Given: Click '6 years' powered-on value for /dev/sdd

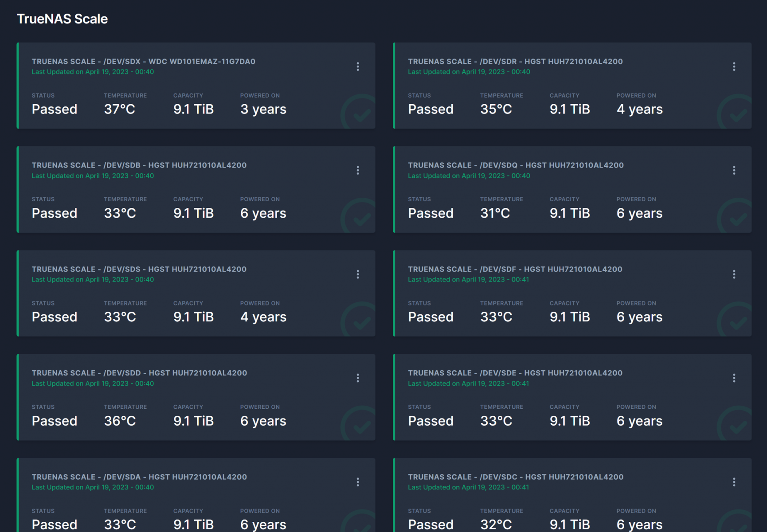Looking at the screenshot, I should coord(263,421).
